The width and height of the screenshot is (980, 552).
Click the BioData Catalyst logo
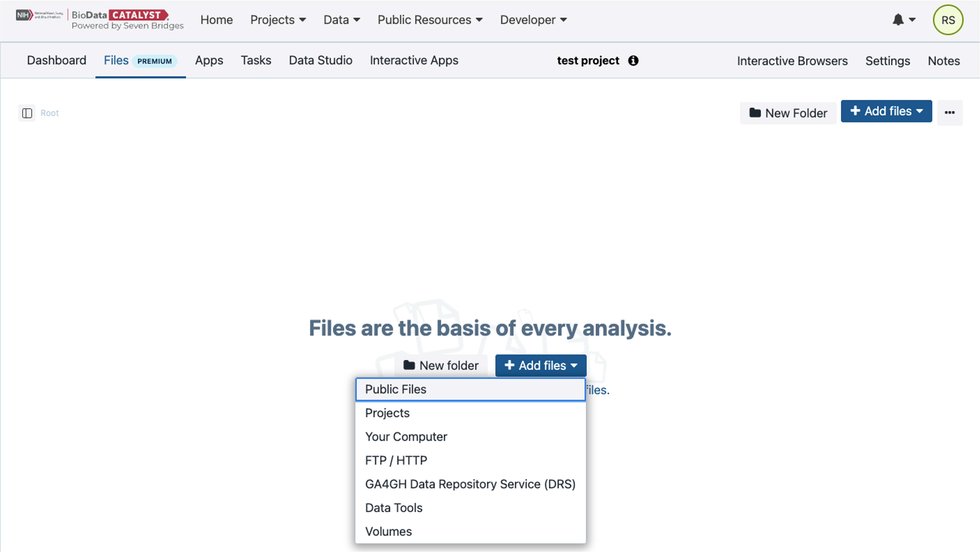point(119,19)
